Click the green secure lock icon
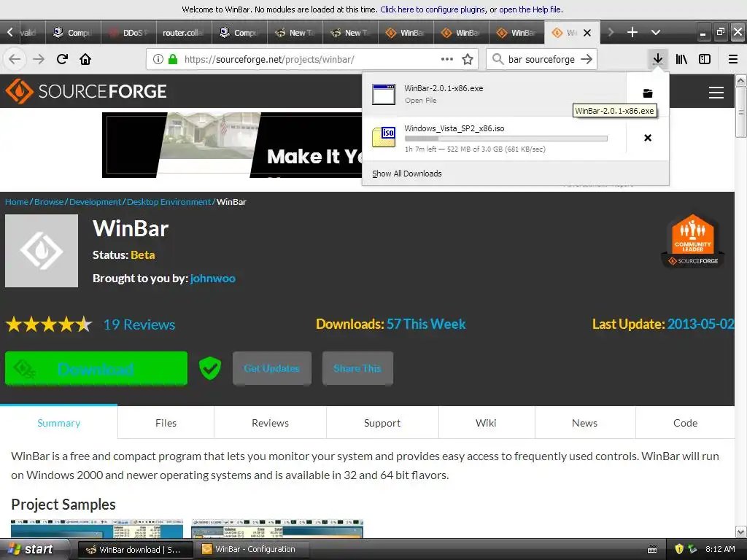747x560 pixels. pyautogui.click(x=173, y=59)
